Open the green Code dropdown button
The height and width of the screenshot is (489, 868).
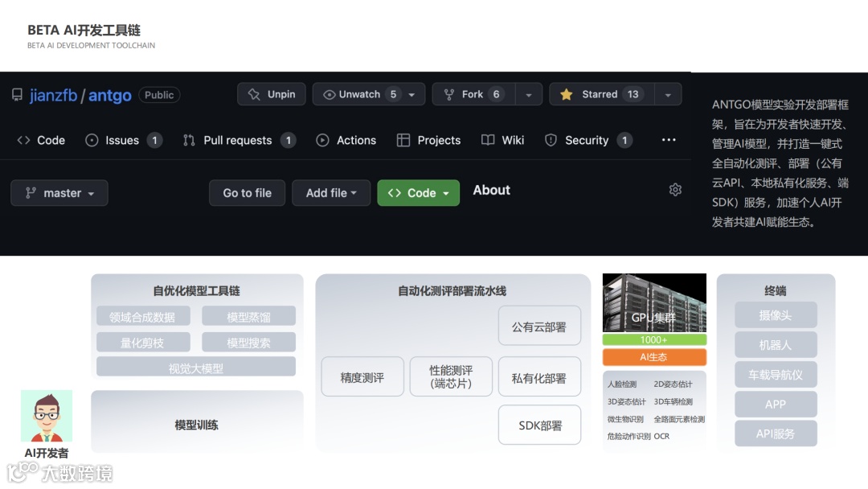point(419,193)
